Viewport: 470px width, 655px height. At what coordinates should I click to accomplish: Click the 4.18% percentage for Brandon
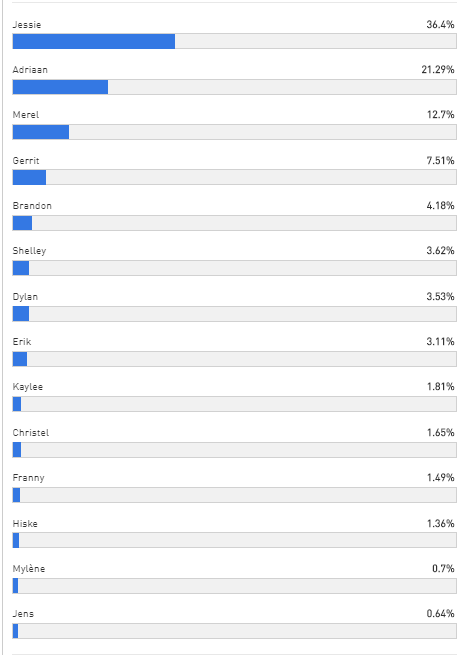[440, 206]
